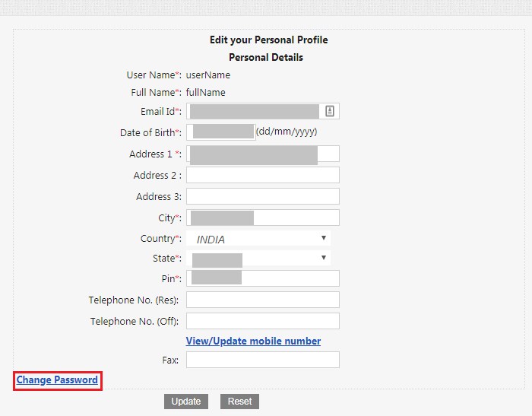
Task: Select the Date of Birth field
Action: pos(221,132)
